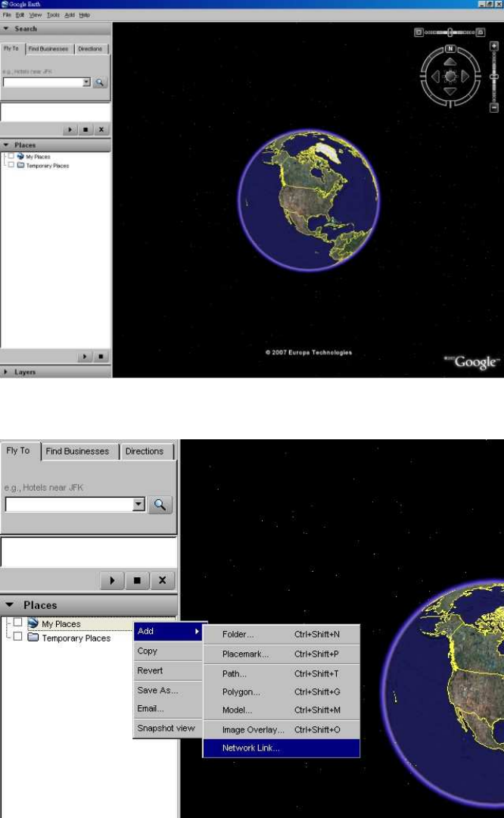Click the plus zoom-in button beside the compass
Image resolution: width=504 pixels, height=818 pixels.
pos(494,46)
